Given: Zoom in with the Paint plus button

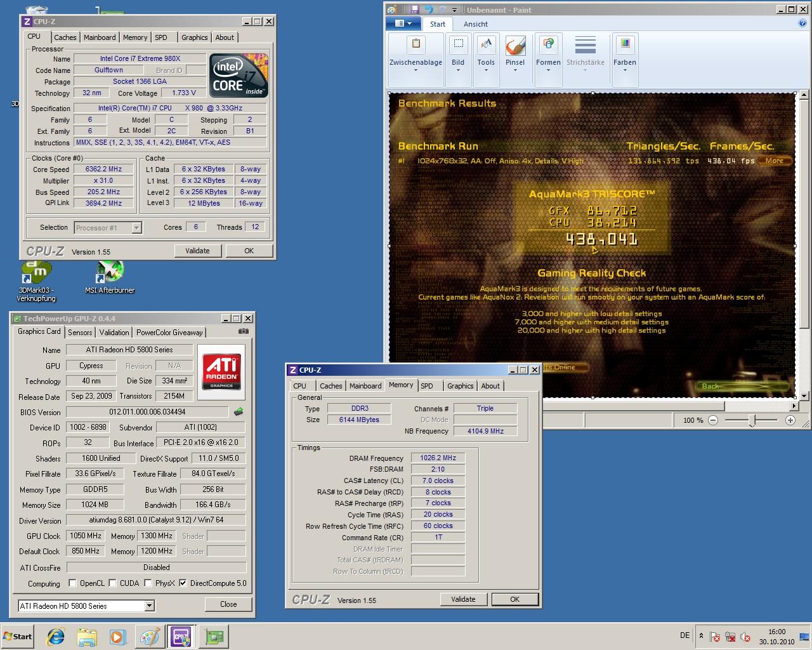Looking at the screenshot, I should tap(790, 420).
